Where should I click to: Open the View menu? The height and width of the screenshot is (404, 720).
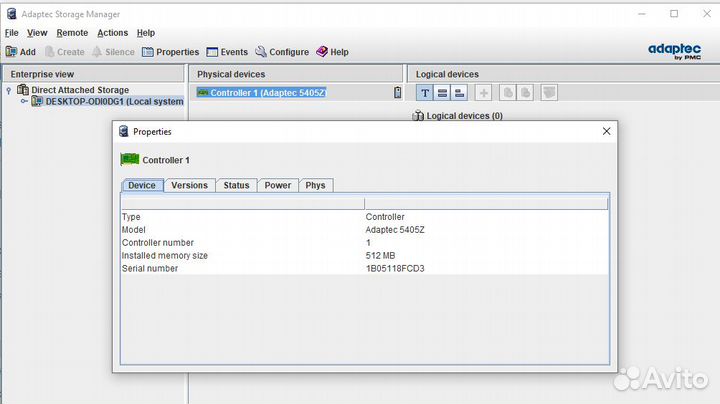(37, 33)
